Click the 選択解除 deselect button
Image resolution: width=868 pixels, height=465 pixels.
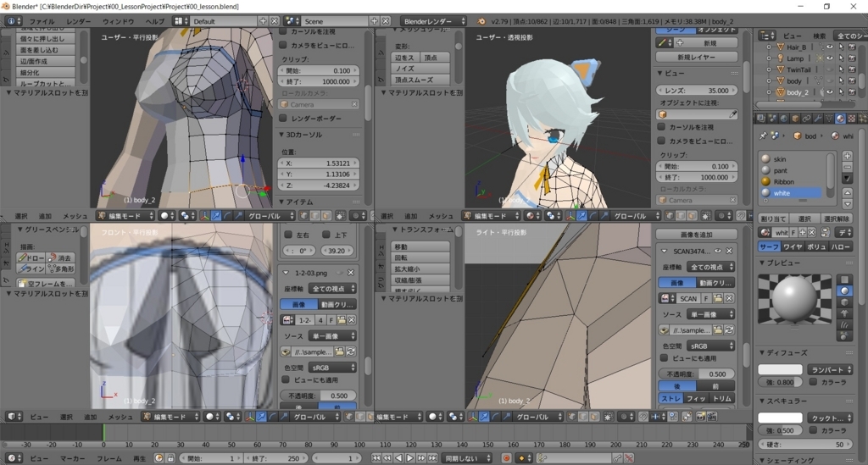[x=837, y=219]
